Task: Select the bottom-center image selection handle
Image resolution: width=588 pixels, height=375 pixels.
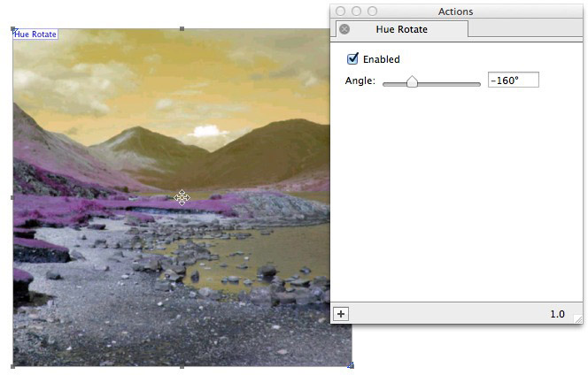Action: point(182,366)
